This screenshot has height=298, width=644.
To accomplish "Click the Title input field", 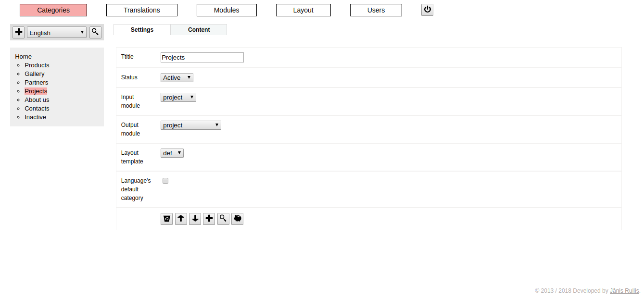I will [202, 57].
